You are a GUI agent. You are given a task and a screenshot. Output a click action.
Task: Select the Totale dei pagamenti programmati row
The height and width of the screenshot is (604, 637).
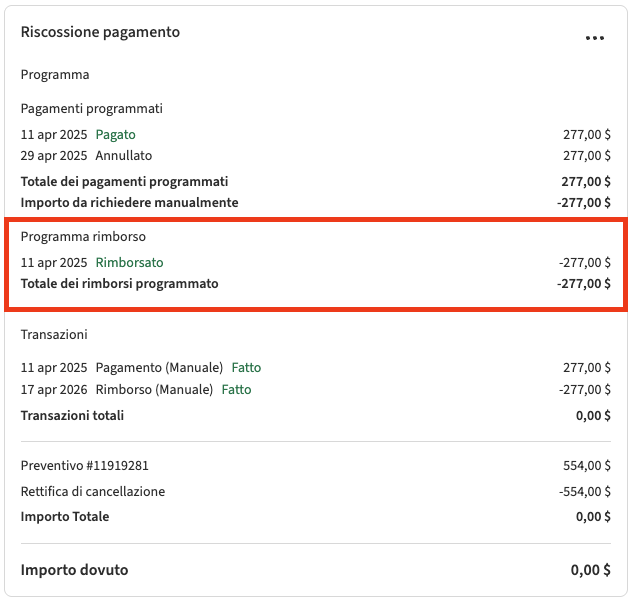pos(124,181)
